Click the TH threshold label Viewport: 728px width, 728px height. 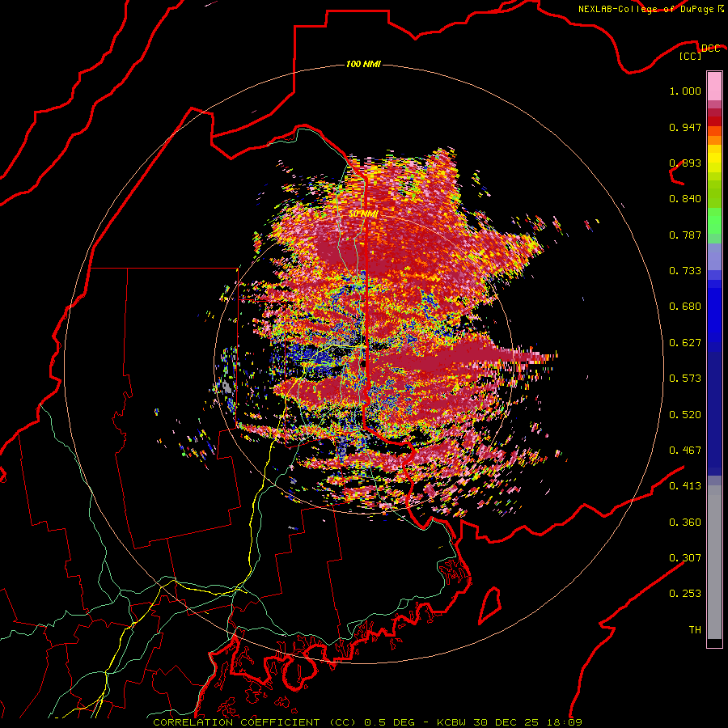tap(695, 630)
